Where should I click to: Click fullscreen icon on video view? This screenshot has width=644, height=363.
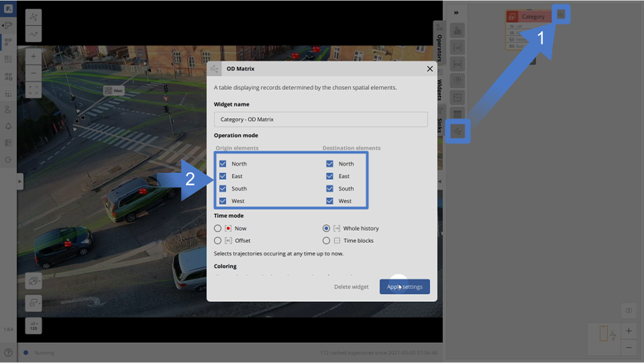click(34, 89)
